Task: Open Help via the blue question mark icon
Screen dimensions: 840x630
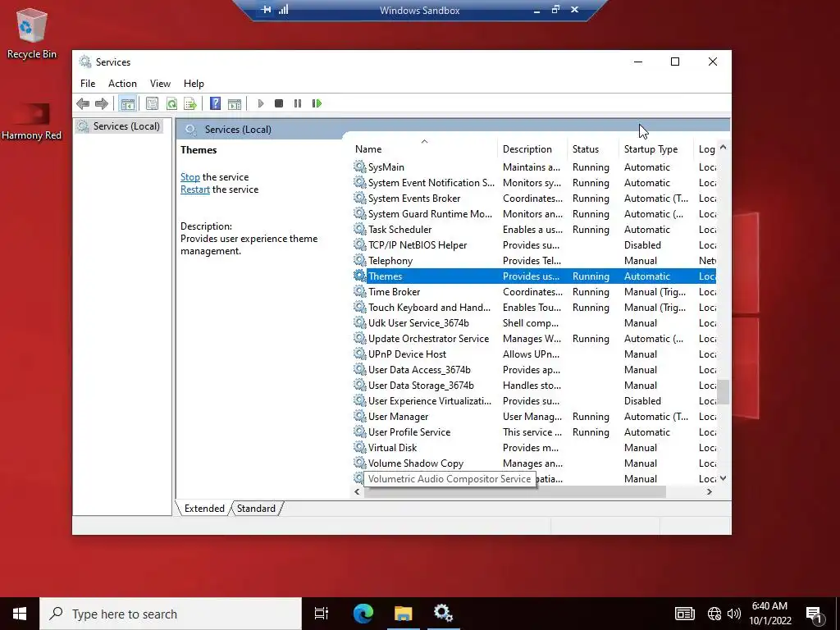Action: tap(216, 103)
